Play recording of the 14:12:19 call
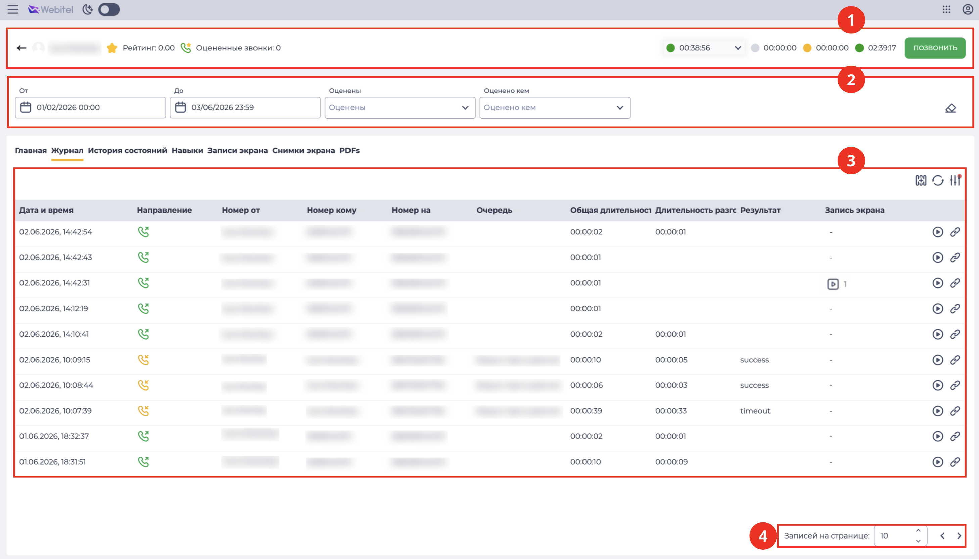This screenshot has height=560, width=979. point(937,309)
